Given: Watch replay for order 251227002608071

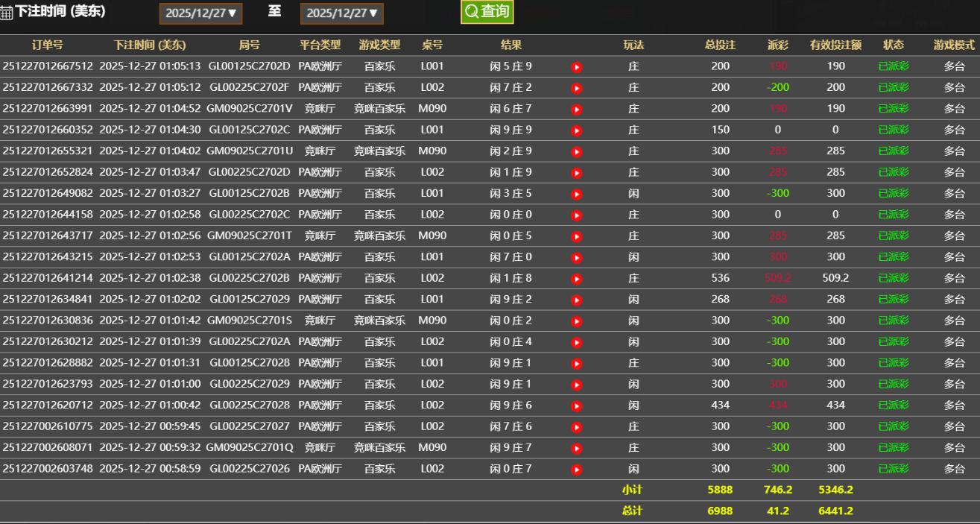Looking at the screenshot, I should coord(577,449).
